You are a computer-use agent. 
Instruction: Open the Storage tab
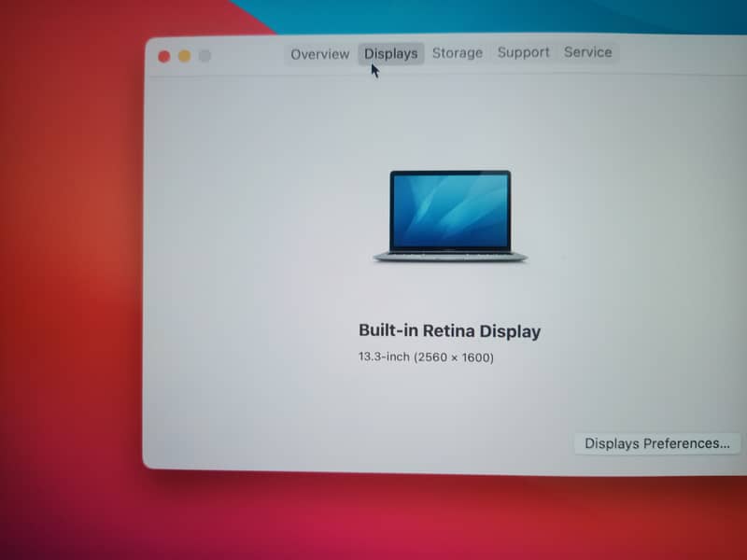point(458,53)
